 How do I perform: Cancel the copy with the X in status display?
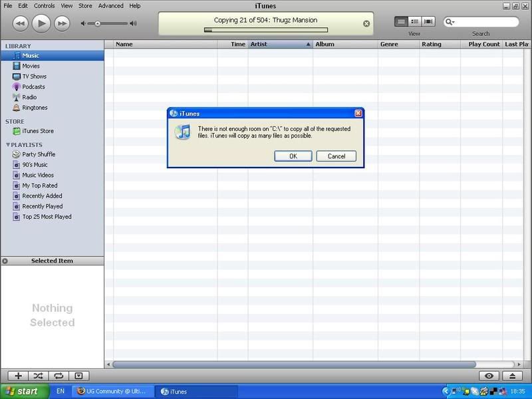click(366, 23)
